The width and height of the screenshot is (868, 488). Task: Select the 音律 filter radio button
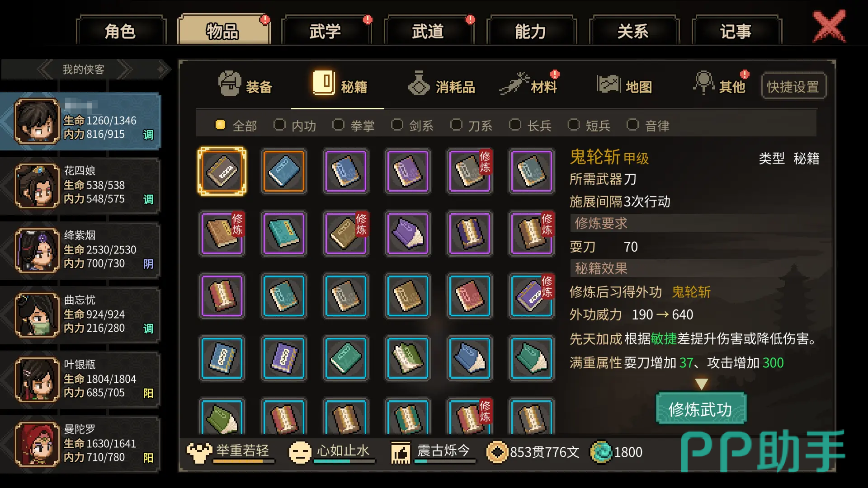pos(633,125)
